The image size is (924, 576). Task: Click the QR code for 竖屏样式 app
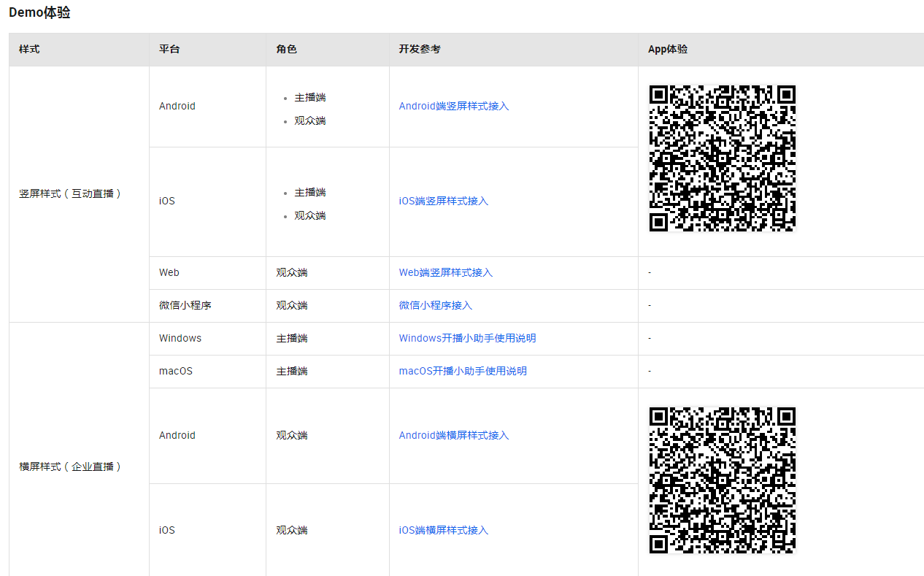pos(723,158)
